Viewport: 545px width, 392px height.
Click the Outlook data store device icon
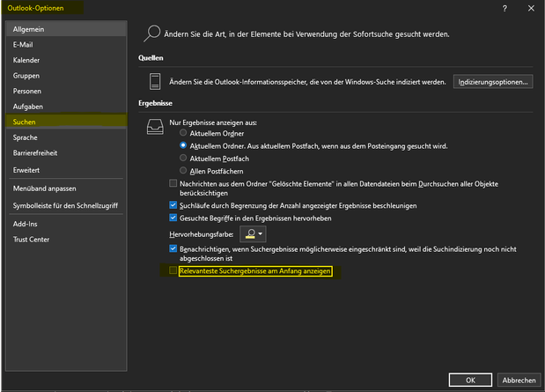pos(155,82)
